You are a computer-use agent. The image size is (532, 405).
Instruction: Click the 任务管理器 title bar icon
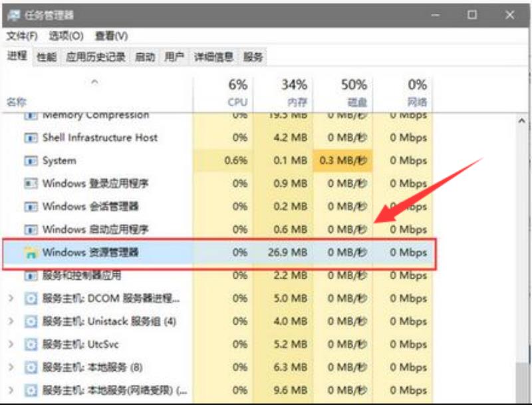click(13, 15)
